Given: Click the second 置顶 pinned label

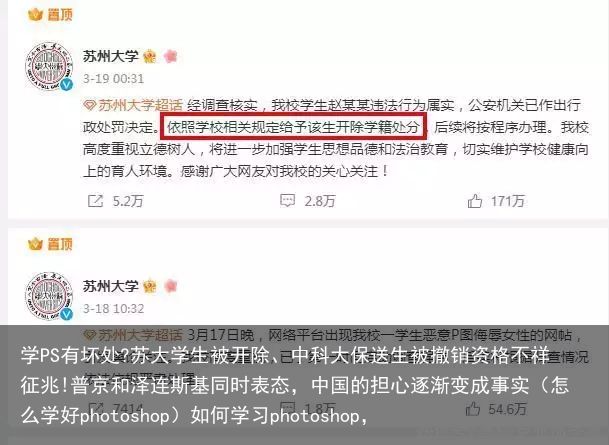Looking at the screenshot, I should coord(50,244).
